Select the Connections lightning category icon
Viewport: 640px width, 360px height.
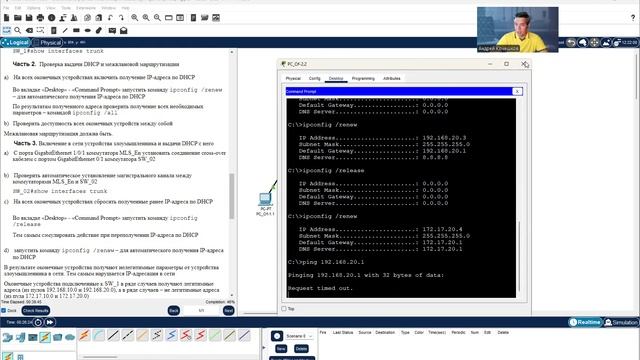click(x=45, y=337)
